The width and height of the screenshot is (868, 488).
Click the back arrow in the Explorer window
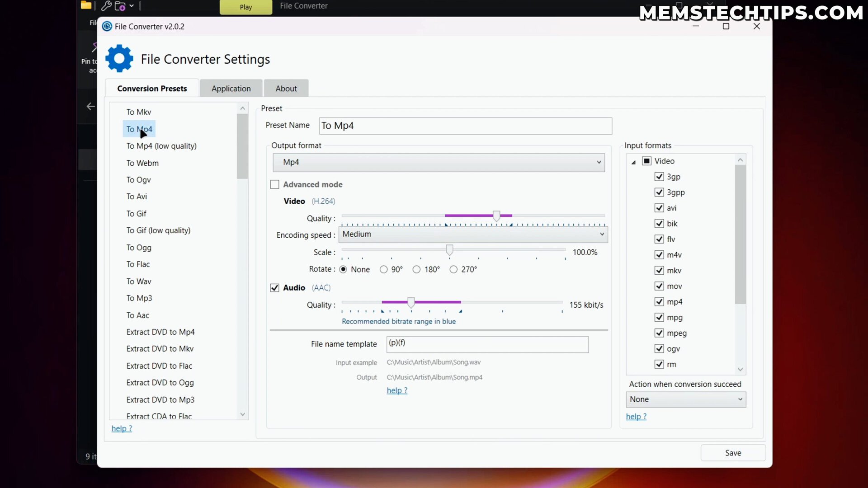tap(90, 106)
